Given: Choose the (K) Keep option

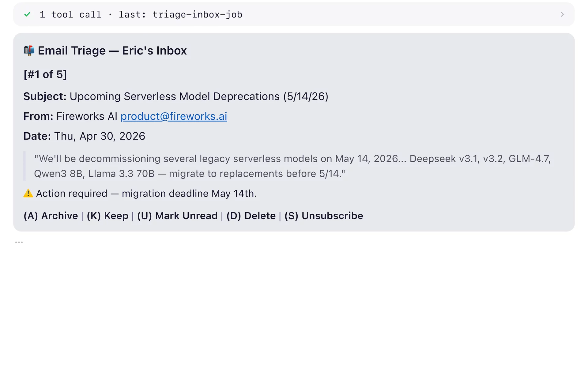Looking at the screenshot, I should click(107, 216).
